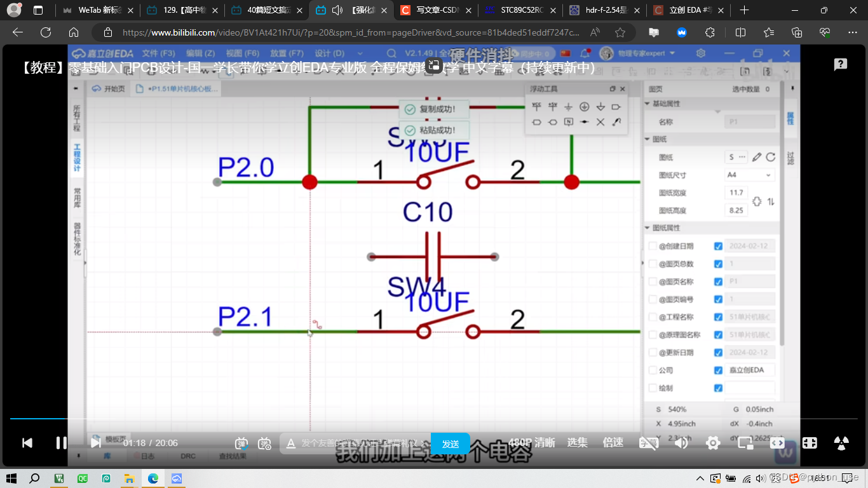
Task: Uncheck the blue checkbox for @原理图名称
Action: [718, 335]
